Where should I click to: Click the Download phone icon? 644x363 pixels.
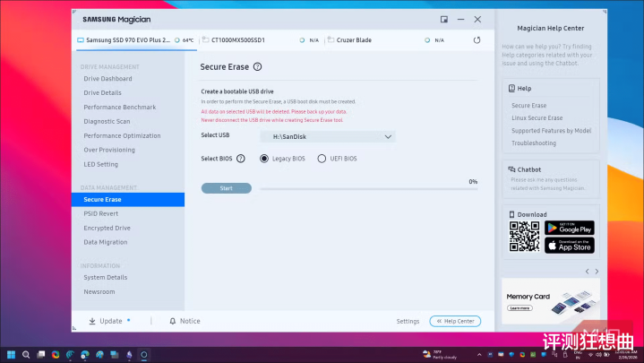click(x=511, y=214)
